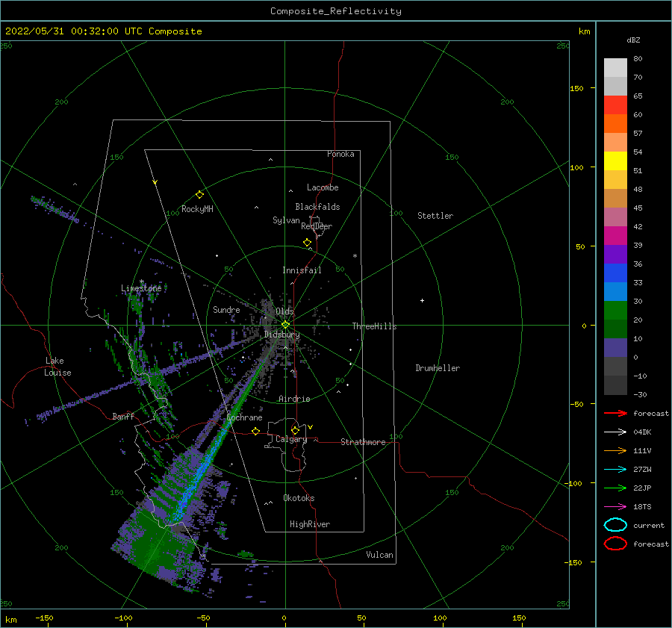Screen dimensions: 672x628
Task: Click the RockyMH label
Action: click(x=197, y=209)
